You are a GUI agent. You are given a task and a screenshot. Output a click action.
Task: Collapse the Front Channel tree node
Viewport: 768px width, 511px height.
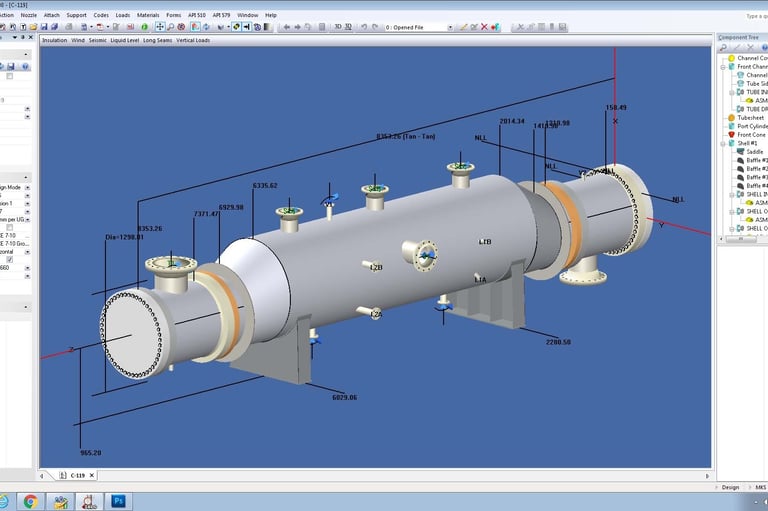pyautogui.click(x=723, y=67)
